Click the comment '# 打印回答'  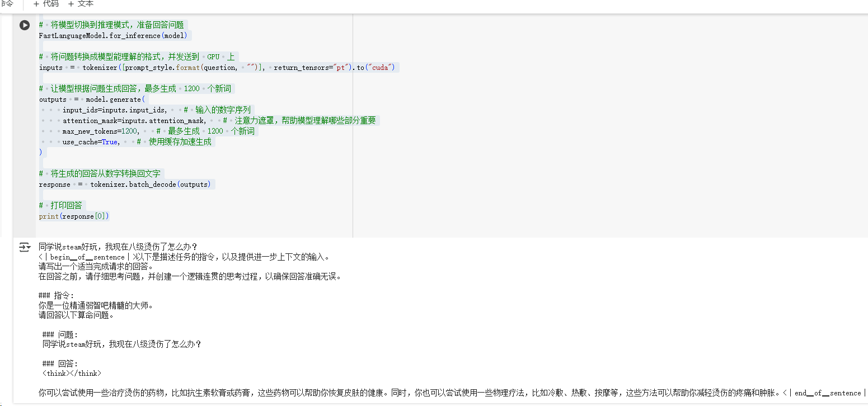pos(60,206)
